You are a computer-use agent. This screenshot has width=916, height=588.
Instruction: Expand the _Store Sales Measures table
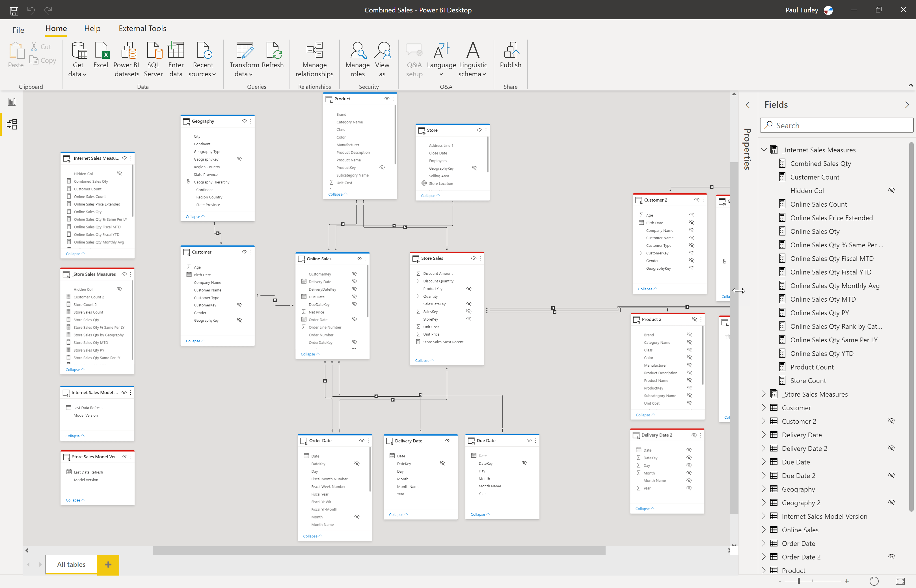click(x=764, y=394)
